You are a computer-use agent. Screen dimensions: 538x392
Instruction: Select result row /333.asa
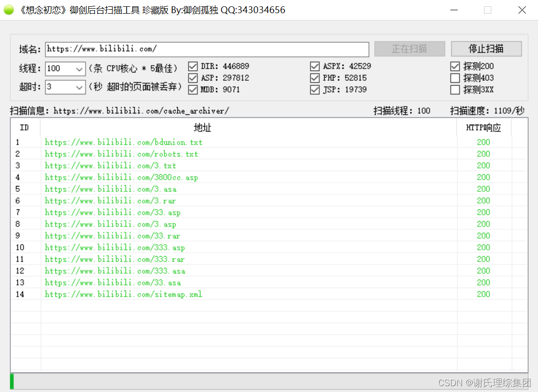[x=269, y=270]
